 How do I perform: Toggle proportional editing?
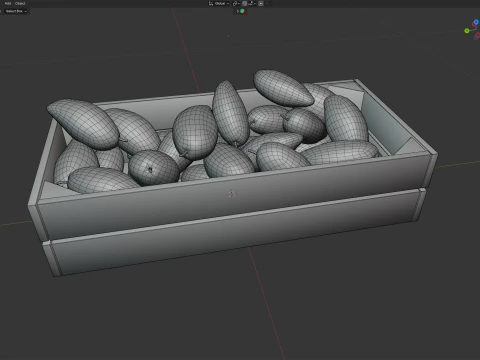click(x=261, y=3)
